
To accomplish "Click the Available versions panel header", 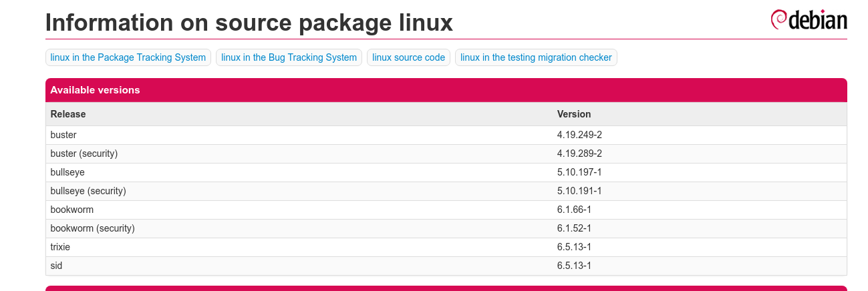I will [x=446, y=90].
